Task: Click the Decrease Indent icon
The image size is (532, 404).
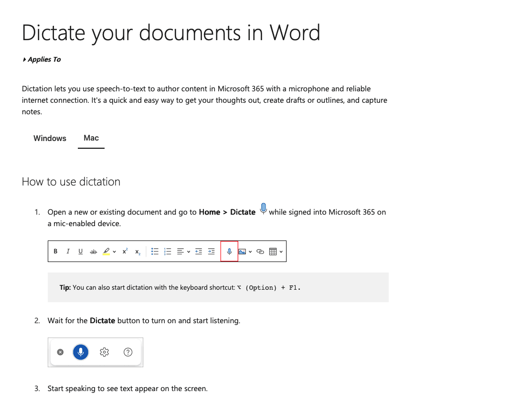Action: pos(199,251)
